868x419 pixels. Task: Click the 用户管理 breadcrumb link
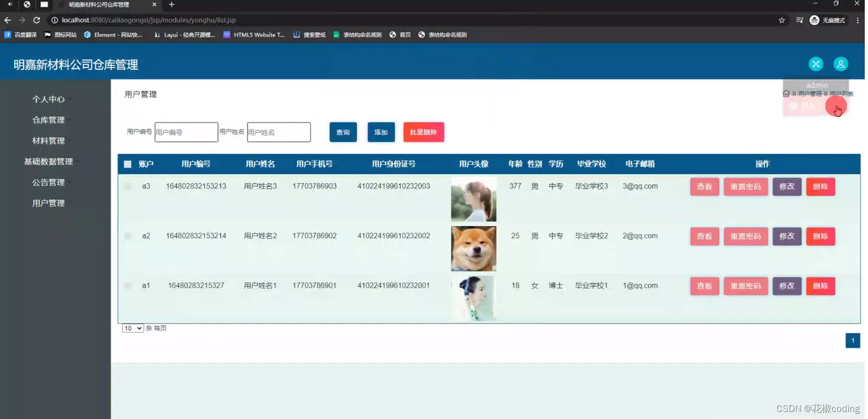click(x=810, y=94)
